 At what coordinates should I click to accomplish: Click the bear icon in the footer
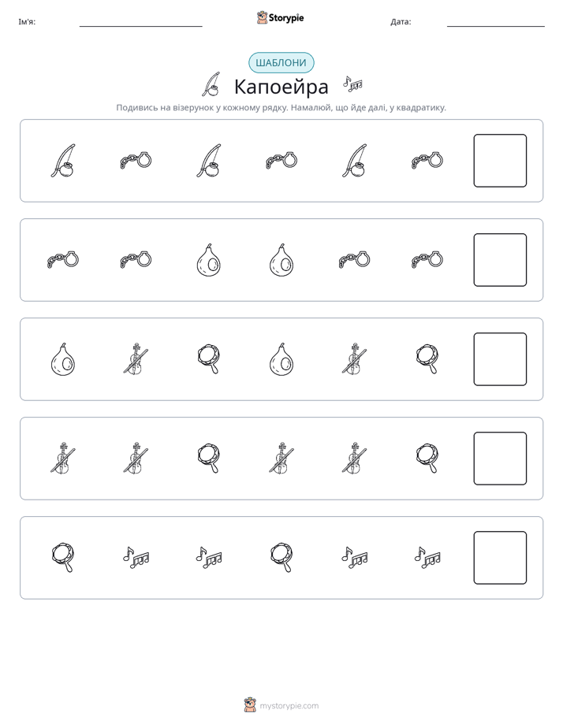click(250, 705)
